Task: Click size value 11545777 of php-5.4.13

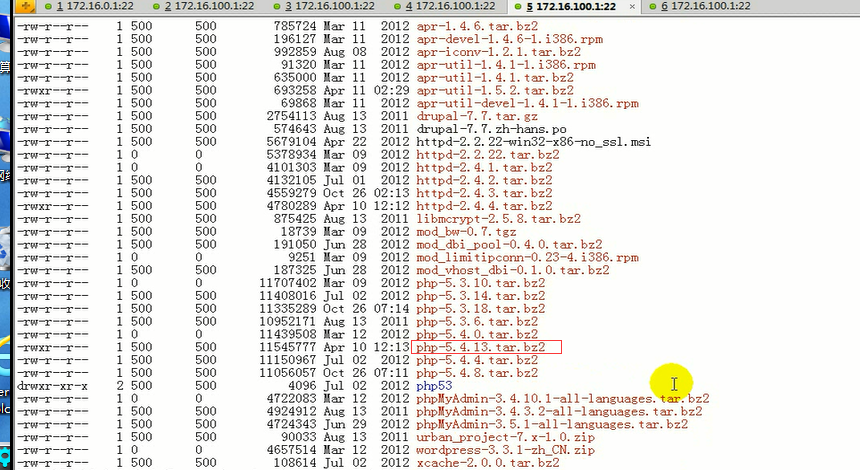Action: 287,347
